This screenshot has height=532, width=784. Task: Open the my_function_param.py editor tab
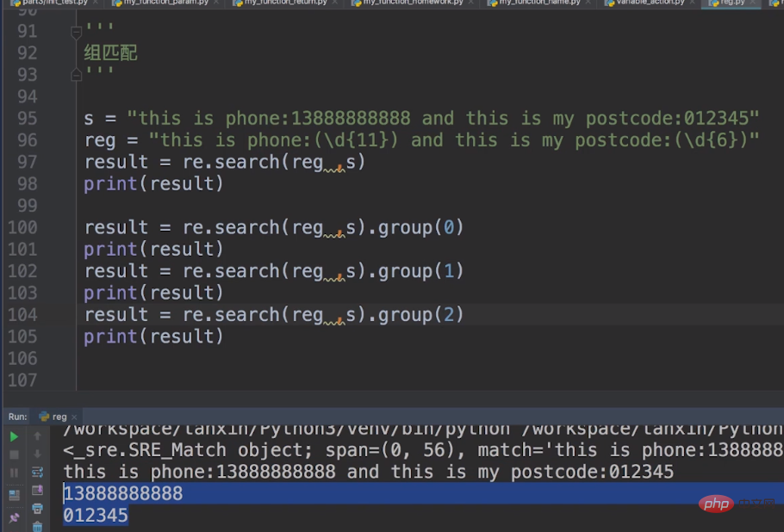(166, 3)
